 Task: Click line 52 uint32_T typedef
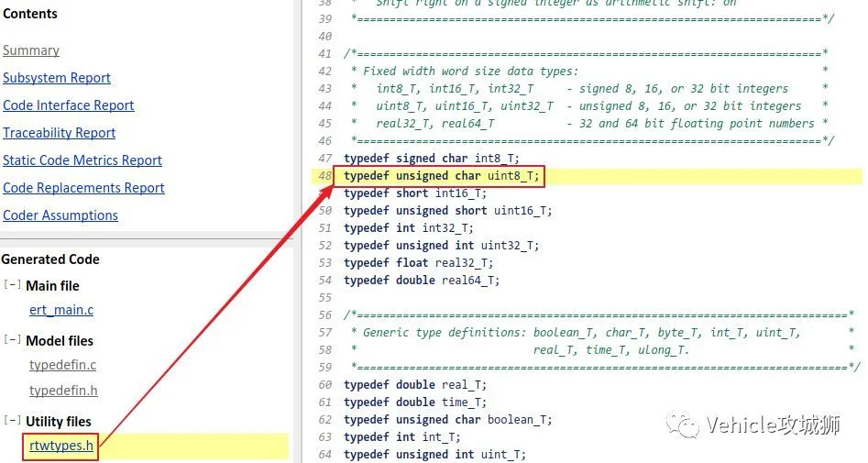pyautogui.click(x=441, y=246)
